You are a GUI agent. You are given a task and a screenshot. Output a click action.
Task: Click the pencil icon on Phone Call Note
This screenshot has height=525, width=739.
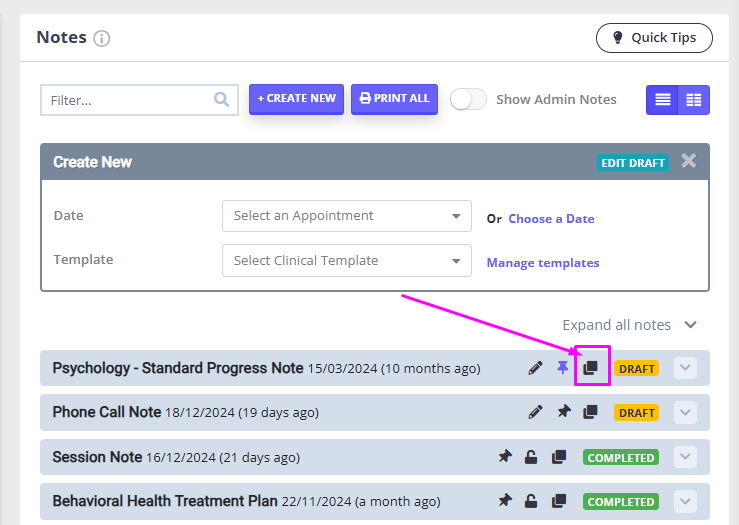coord(536,412)
